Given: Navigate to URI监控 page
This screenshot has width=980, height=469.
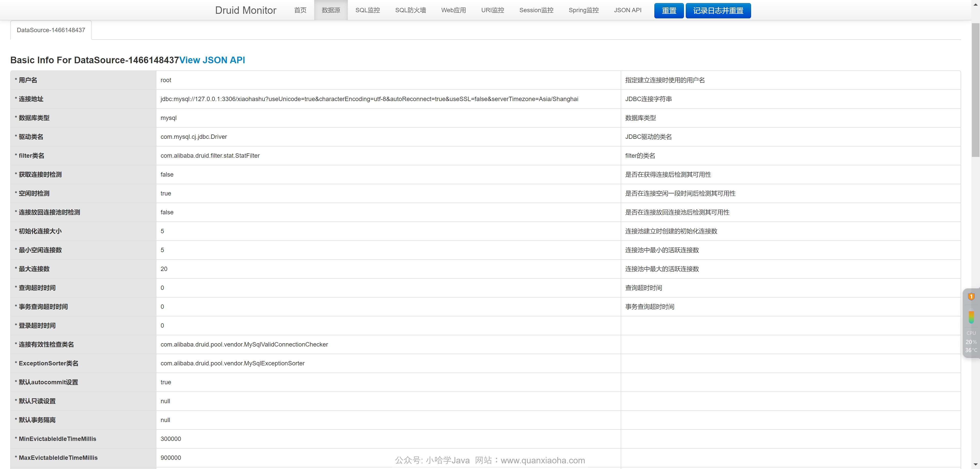Looking at the screenshot, I should tap(492, 10).
